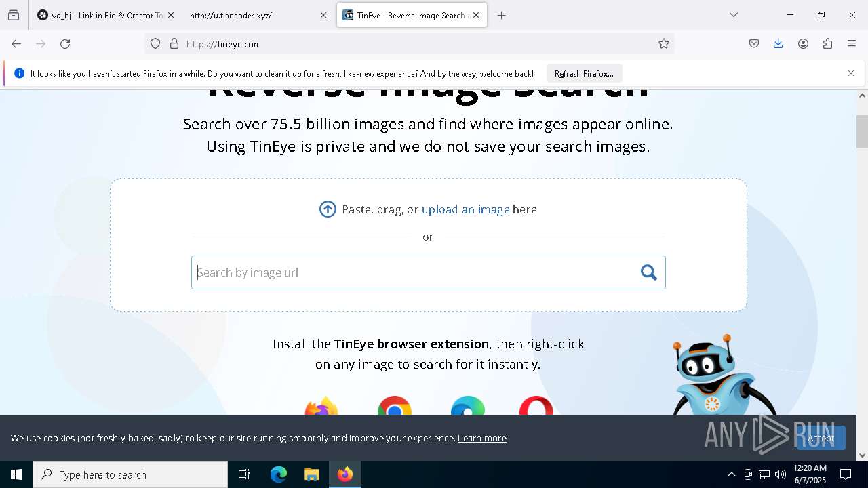
Task: Click the magnifier search button
Action: [x=649, y=272]
